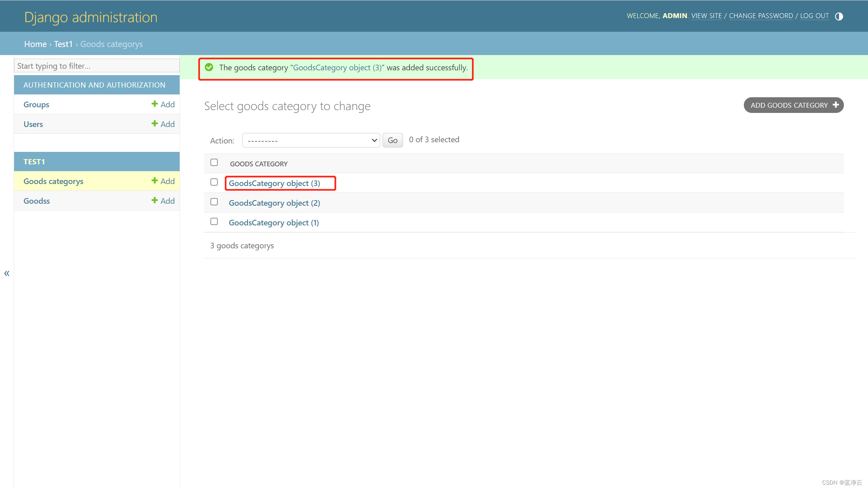Open Users in the sidebar
Screen dimensions: 868x489
click(x=33, y=124)
